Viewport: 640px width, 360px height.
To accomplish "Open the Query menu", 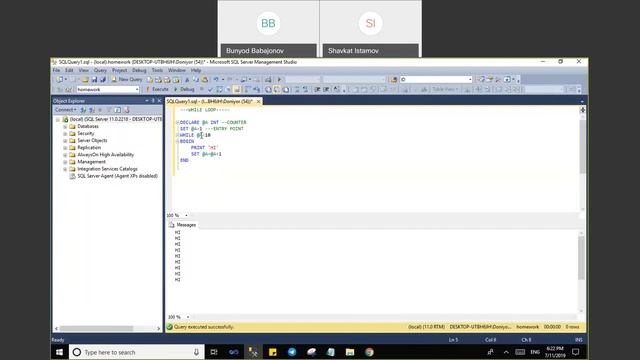I will [100, 70].
